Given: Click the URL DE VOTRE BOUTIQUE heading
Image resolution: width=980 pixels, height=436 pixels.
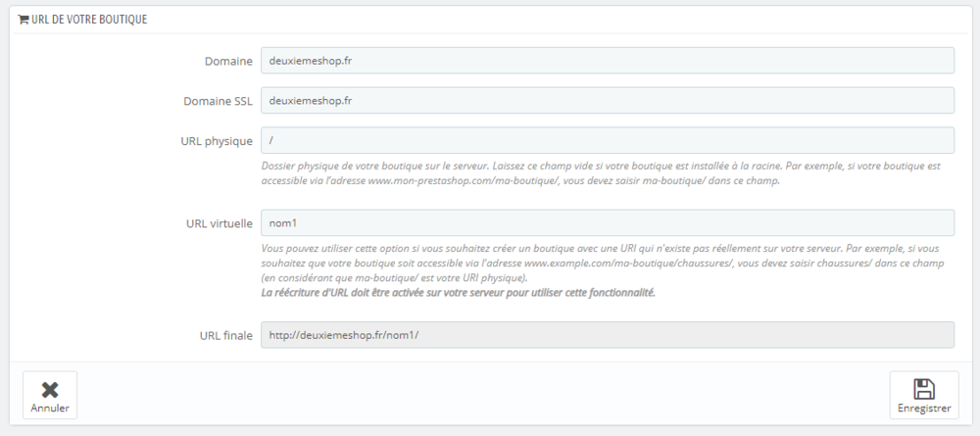Looking at the screenshot, I should pos(89,20).
